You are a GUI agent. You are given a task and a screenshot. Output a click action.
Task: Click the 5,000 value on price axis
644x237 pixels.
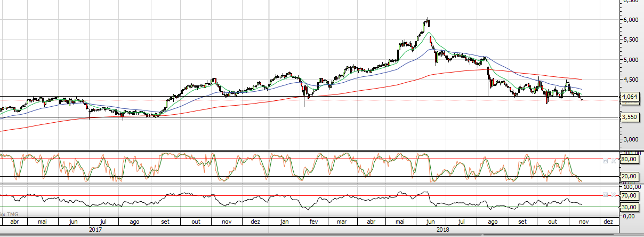point(631,60)
